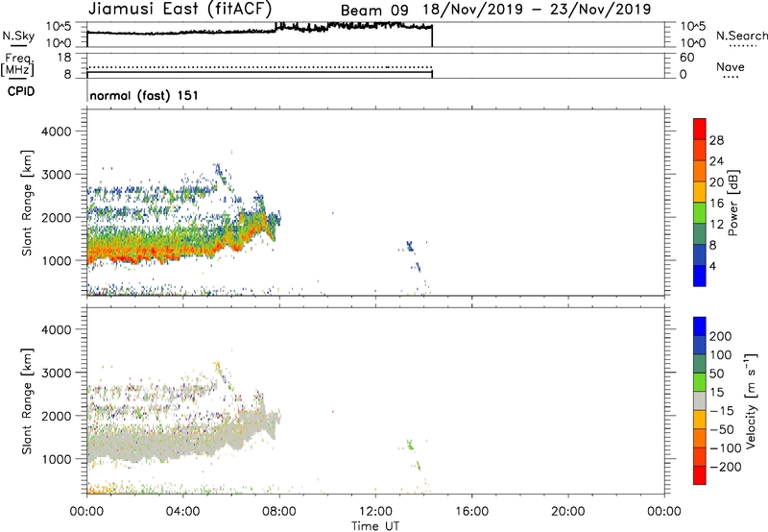Click the 'Power [dB]' color bar label
This screenshot has width=768, height=532.
tap(732, 203)
